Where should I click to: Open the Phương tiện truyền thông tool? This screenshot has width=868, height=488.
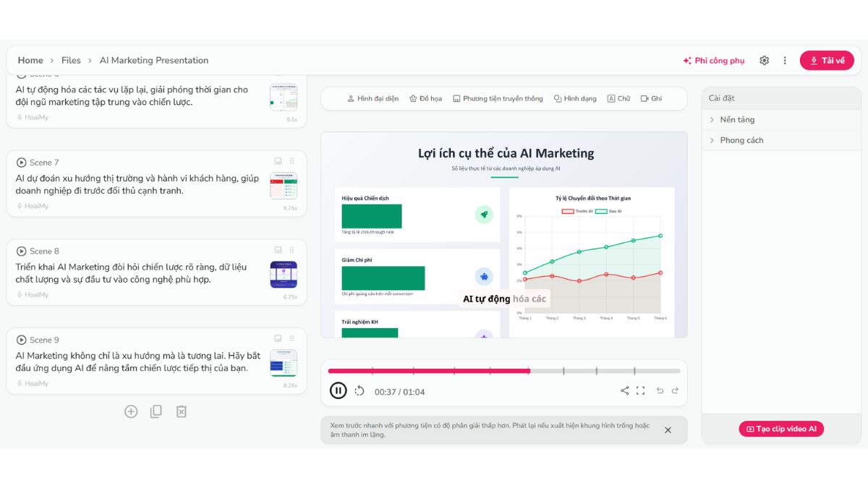[498, 98]
